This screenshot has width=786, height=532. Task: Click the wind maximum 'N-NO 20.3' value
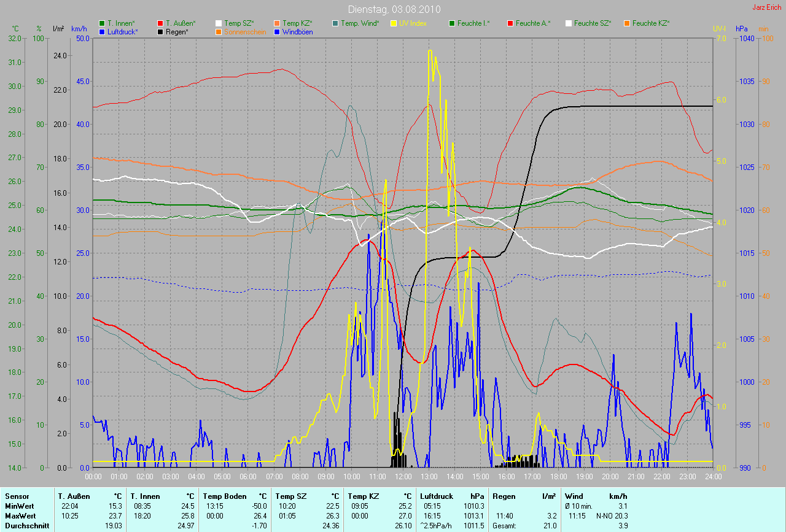(x=612, y=516)
